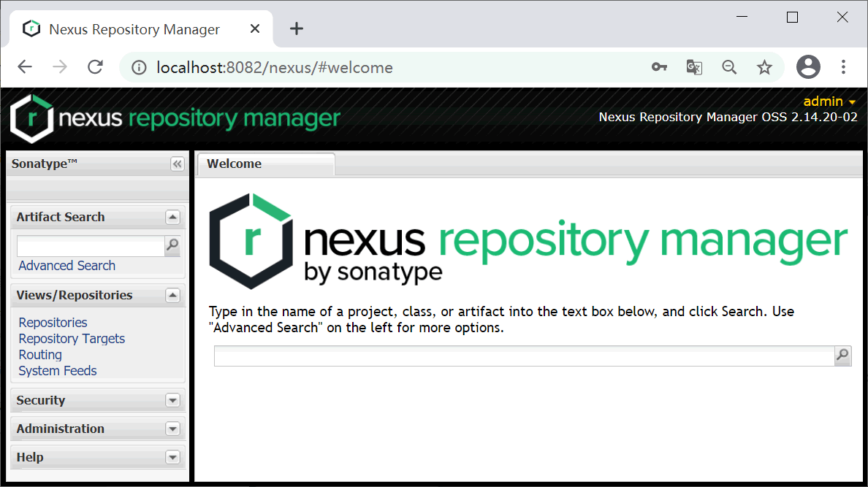Open the admin user dropdown menu
868x487 pixels.
829,101
